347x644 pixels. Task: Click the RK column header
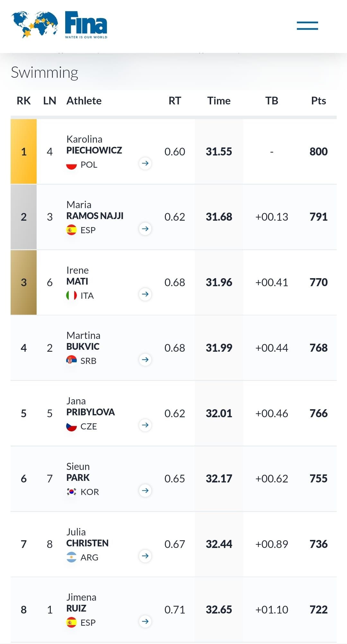coord(23,101)
